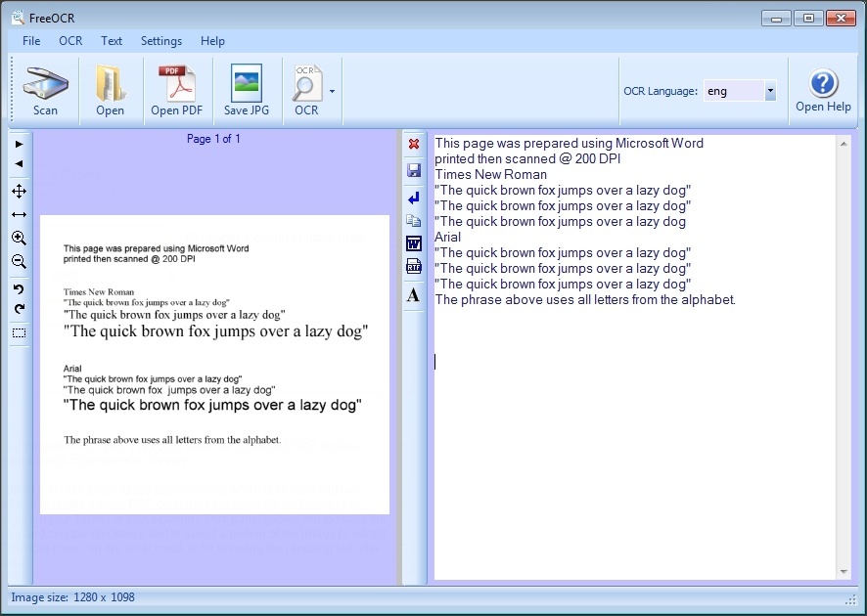Click the scanned document preview image
The width and height of the screenshot is (867, 616).
point(214,365)
